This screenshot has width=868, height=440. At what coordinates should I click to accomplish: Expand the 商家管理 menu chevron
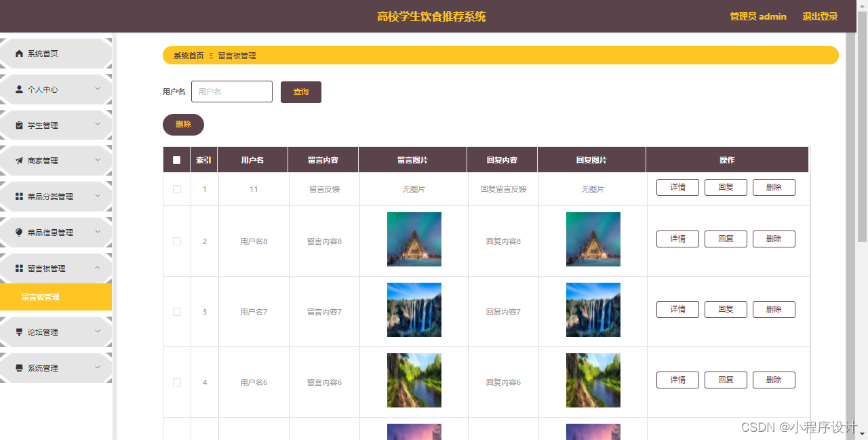pos(98,161)
